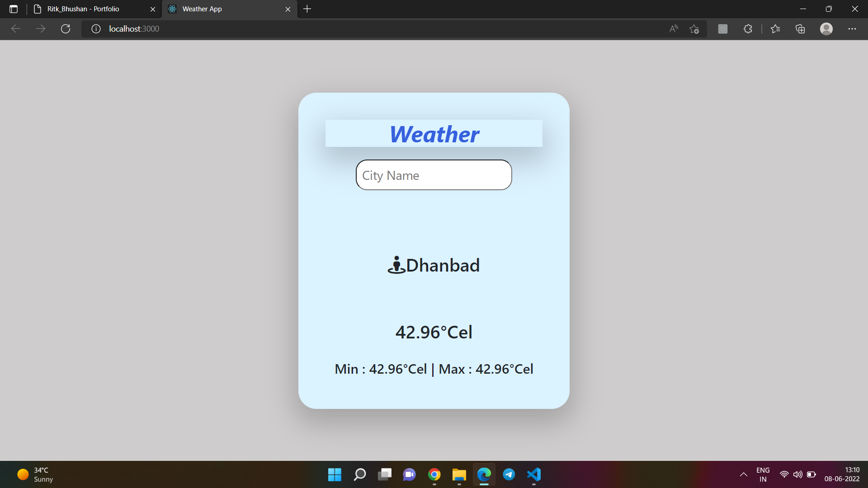Image resolution: width=868 pixels, height=488 pixels.
Task: Go forward to next page
Action: coord(41,29)
